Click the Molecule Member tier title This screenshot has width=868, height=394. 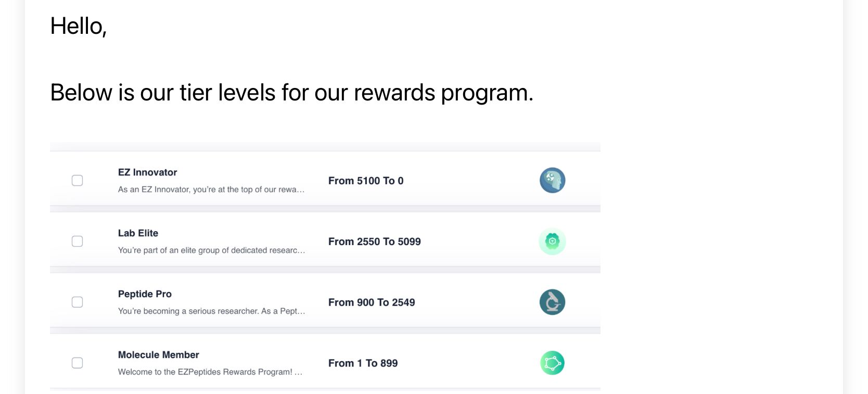pos(158,355)
